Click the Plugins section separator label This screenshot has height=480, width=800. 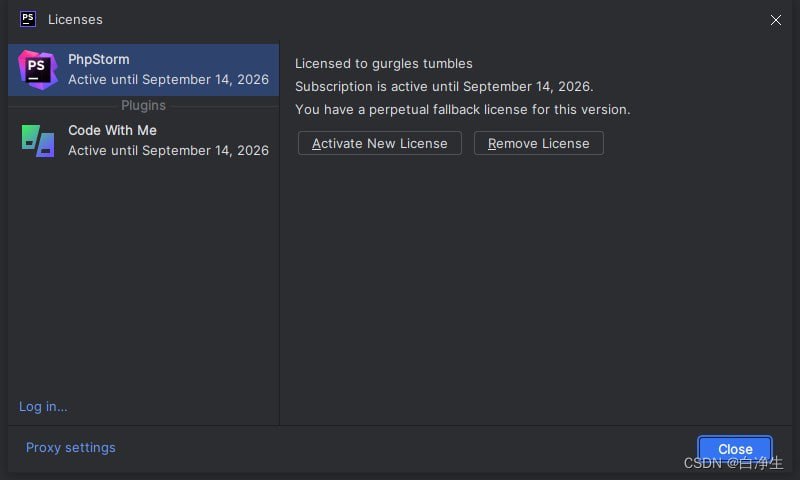tap(144, 105)
